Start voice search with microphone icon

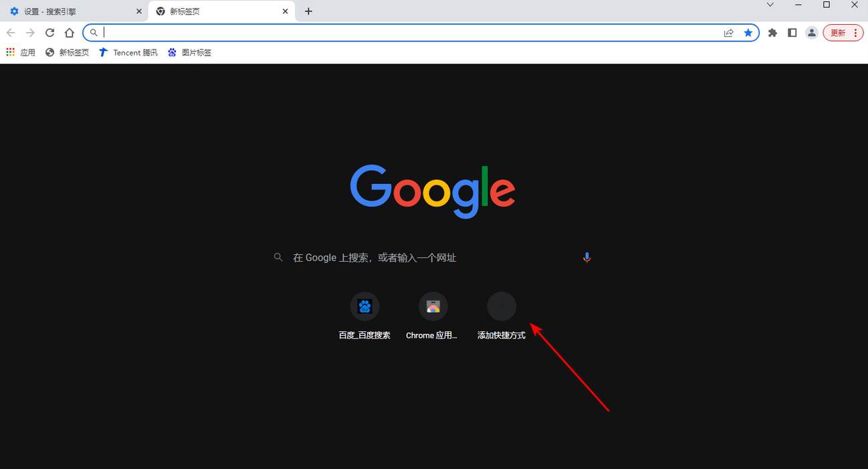[586, 258]
